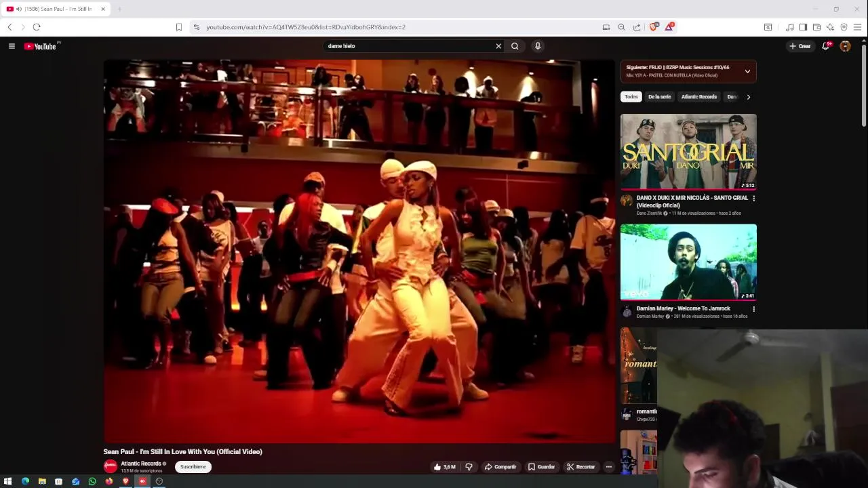
Task: Clear the 'dame hielo' search text
Action: 498,46
